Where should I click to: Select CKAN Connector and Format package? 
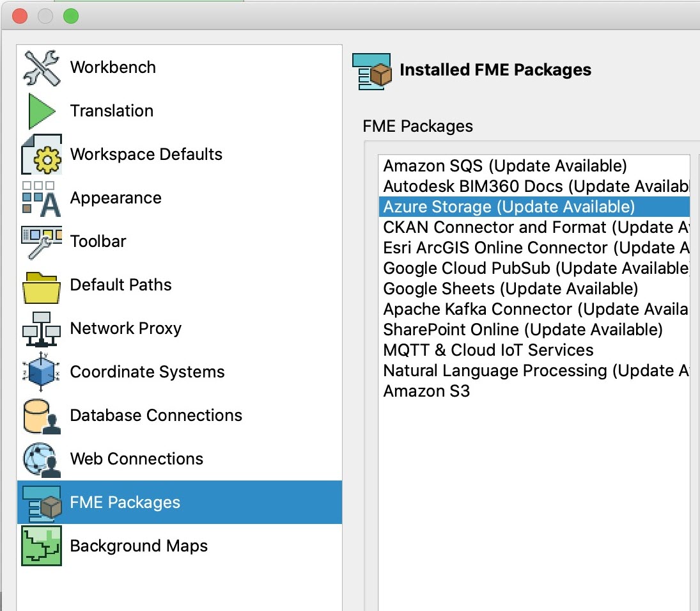coord(534,227)
